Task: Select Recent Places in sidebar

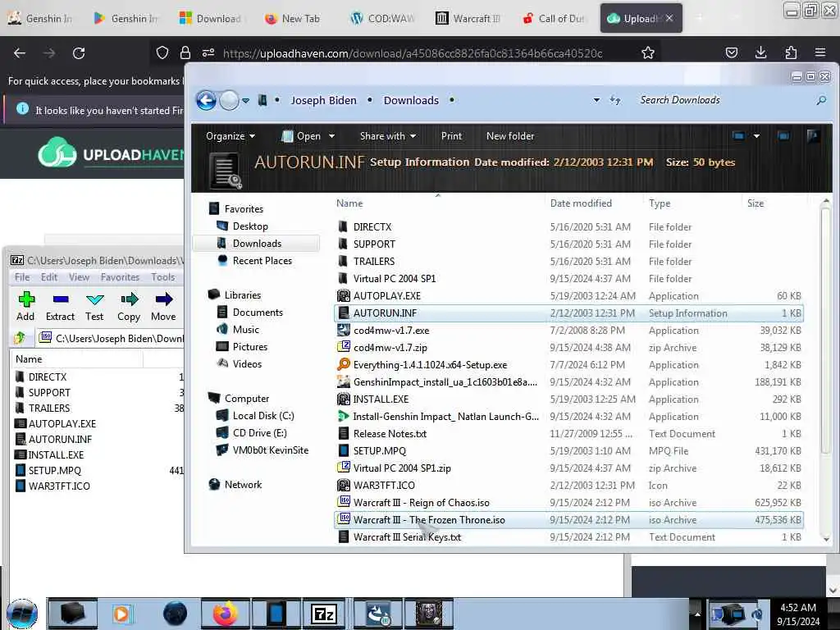Action: click(x=262, y=260)
